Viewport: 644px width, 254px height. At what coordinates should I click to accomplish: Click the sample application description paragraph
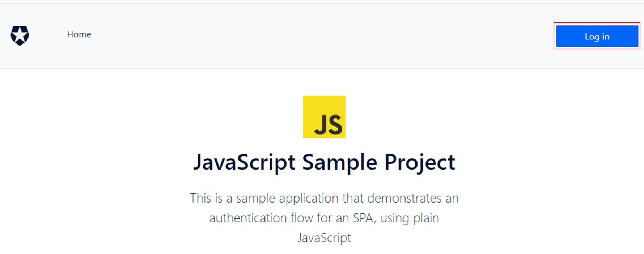pos(324,218)
